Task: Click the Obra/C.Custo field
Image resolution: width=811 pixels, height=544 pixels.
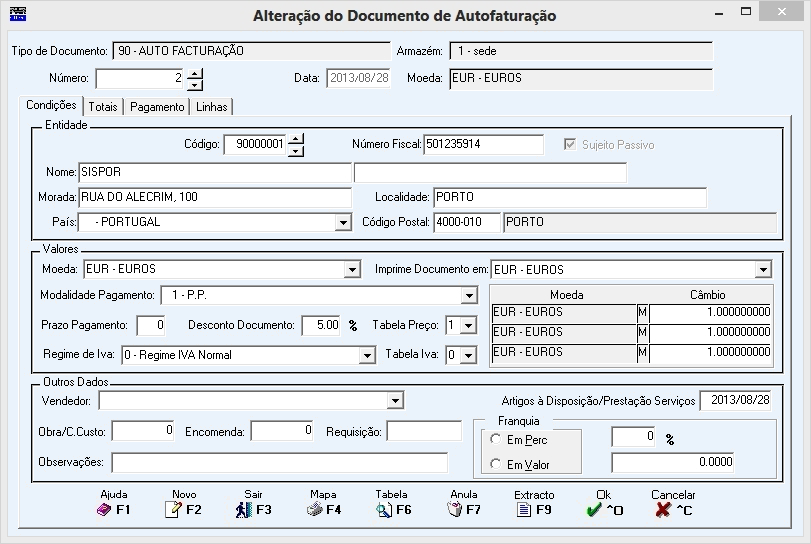Action: [143, 431]
